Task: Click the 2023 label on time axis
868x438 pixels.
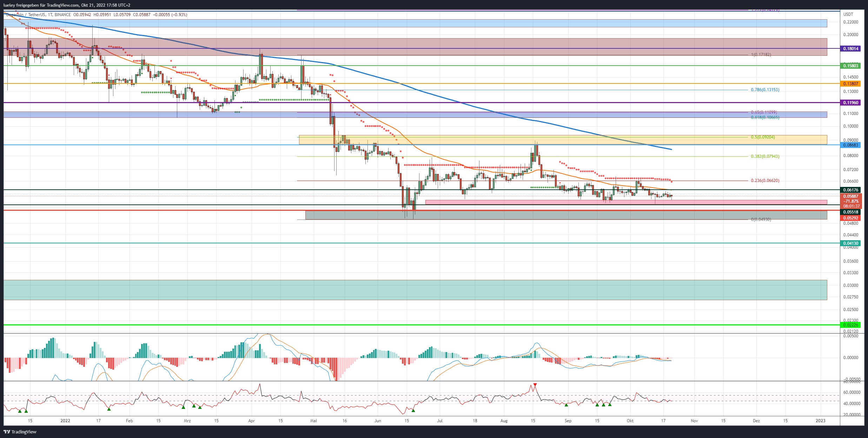Action: 821,421
